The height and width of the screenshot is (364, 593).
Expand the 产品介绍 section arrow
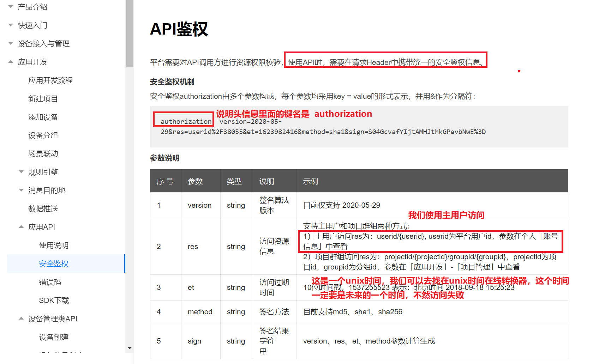pyautogui.click(x=11, y=7)
